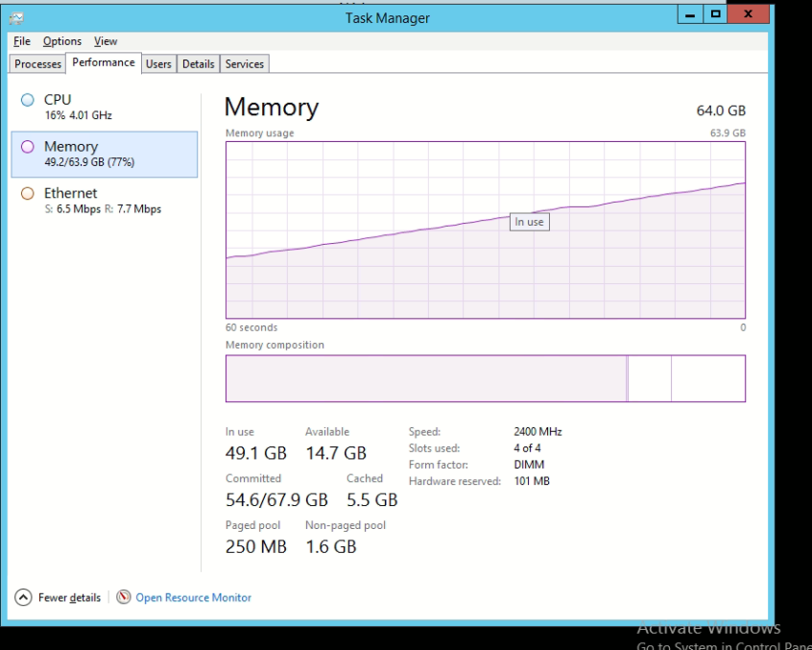The width and height of the screenshot is (812, 650).
Task: Click the DIMM form factor value
Action: point(529,465)
